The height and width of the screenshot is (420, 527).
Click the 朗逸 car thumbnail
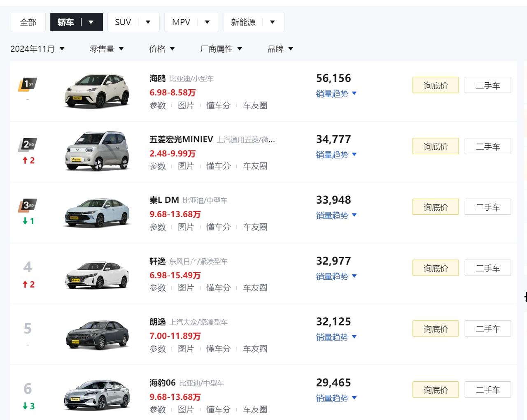97,335
